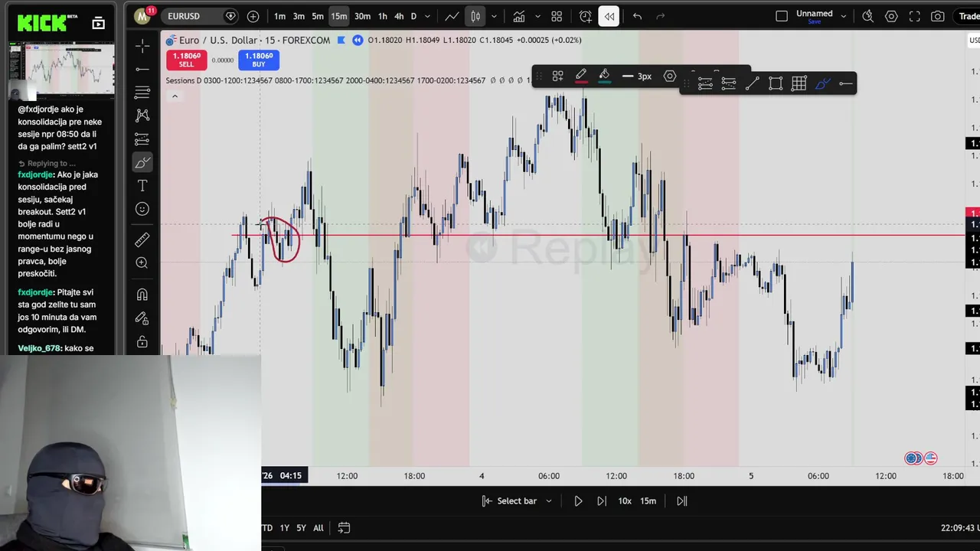
Task: Open the Fibonacci retracement tools
Action: tap(142, 93)
